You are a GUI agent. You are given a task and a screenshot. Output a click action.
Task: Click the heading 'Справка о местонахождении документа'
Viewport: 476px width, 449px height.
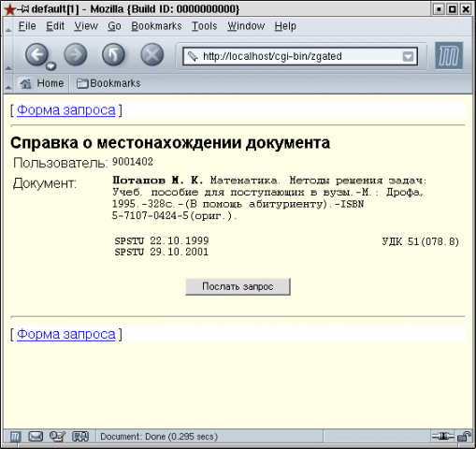coord(170,143)
